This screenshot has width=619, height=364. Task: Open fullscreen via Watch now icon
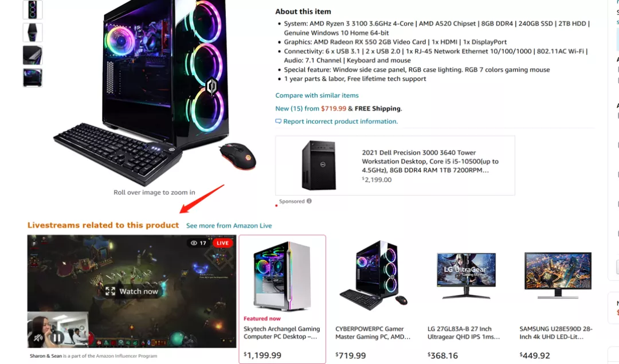(x=111, y=291)
